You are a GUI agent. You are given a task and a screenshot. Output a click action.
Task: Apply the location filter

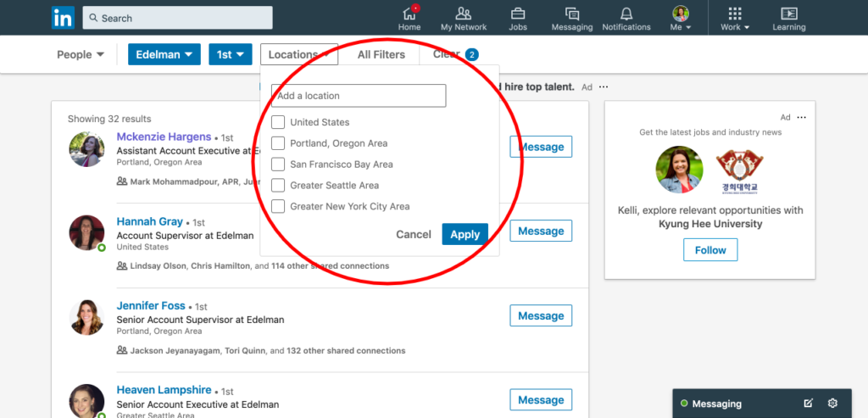tap(465, 234)
